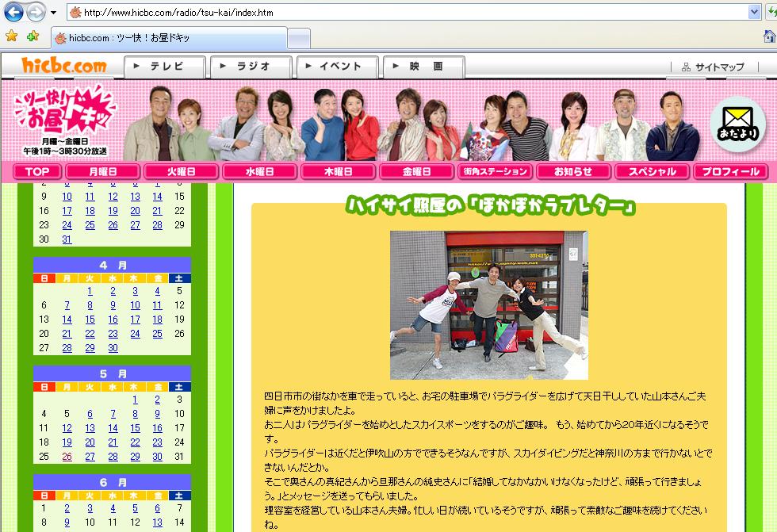Click the 5月 calendar month header
The height and width of the screenshot is (532, 777).
[112, 374]
